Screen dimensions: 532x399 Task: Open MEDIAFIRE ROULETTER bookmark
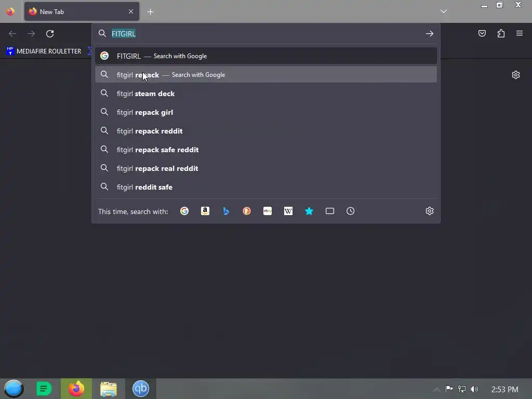click(44, 51)
